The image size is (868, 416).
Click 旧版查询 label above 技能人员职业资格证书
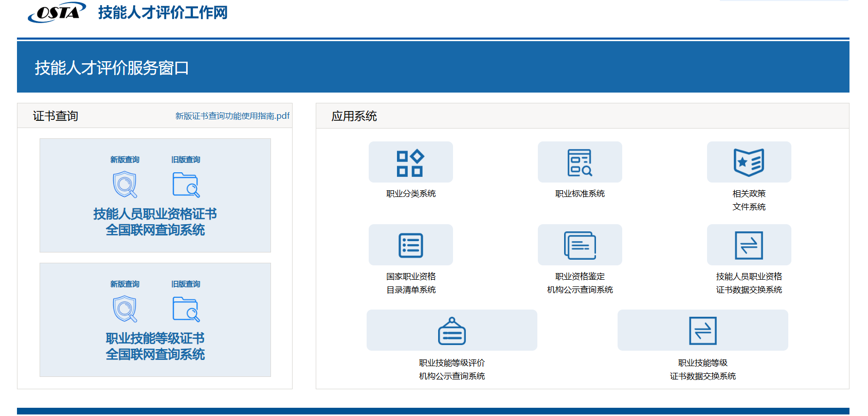(x=186, y=159)
